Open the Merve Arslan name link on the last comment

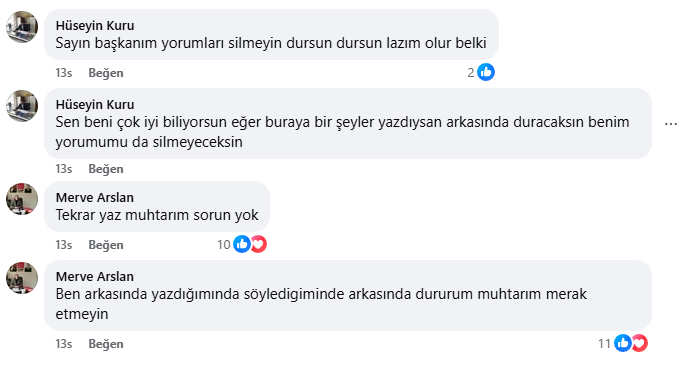pyautogui.click(x=95, y=277)
